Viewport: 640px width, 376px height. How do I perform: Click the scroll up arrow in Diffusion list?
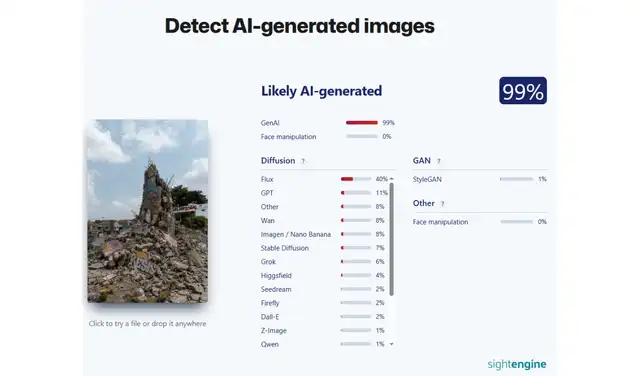coord(391,179)
